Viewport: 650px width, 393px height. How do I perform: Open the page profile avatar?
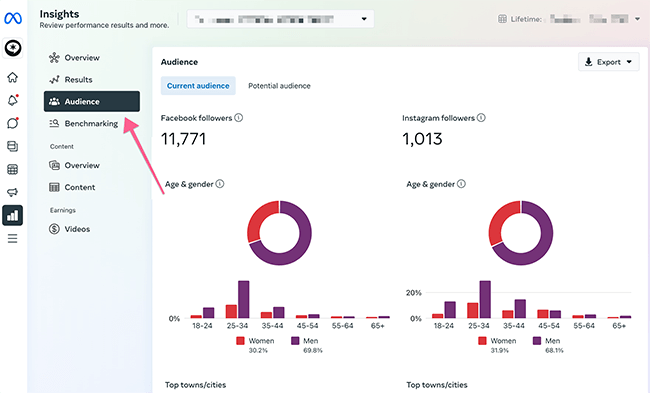coord(13,48)
